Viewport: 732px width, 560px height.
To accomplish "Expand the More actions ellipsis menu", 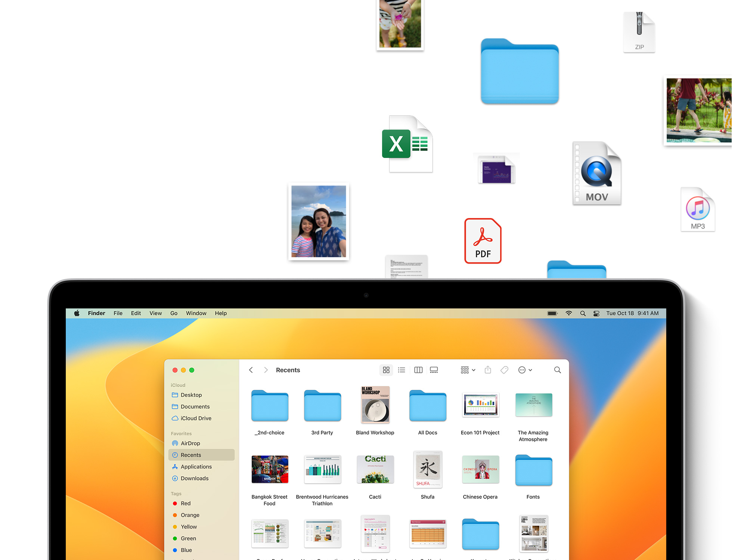I will [x=525, y=370].
